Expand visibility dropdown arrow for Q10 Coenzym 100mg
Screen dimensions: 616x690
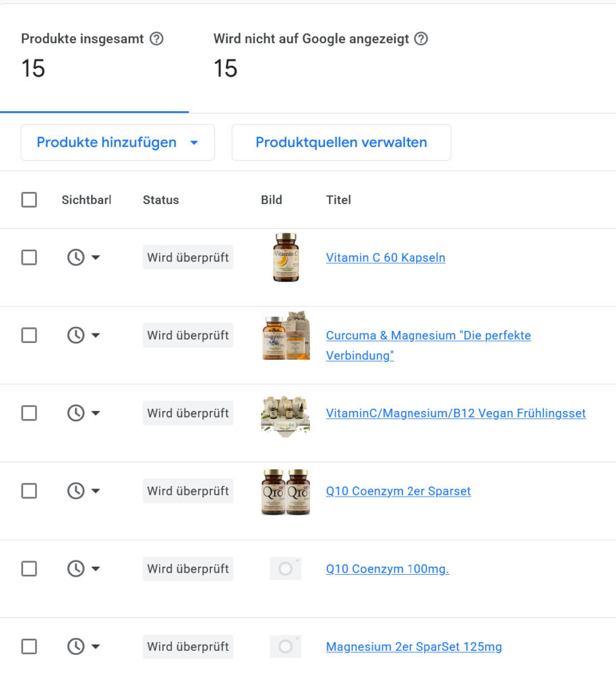[96, 569]
